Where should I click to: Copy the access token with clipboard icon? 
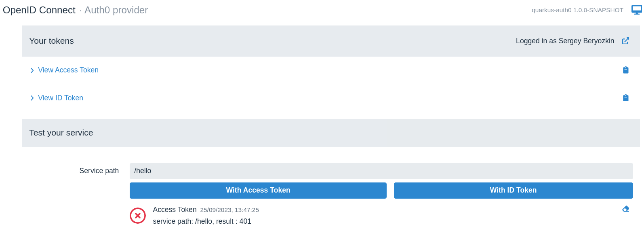click(625, 70)
